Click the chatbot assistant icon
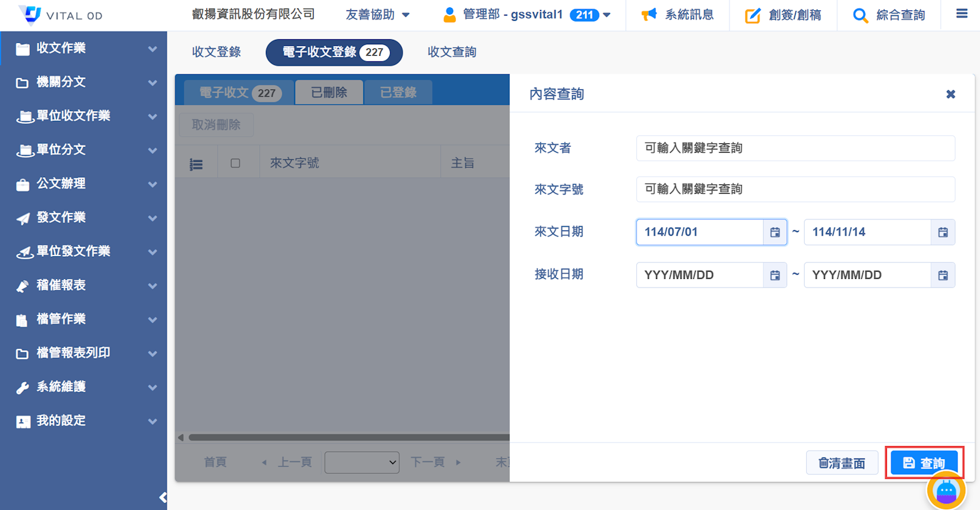Screen dimensions: 980x510 click(x=946, y=491)
